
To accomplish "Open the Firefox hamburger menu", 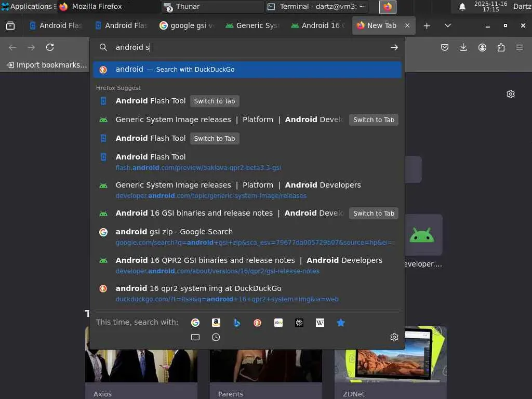I will coord(520,47).
